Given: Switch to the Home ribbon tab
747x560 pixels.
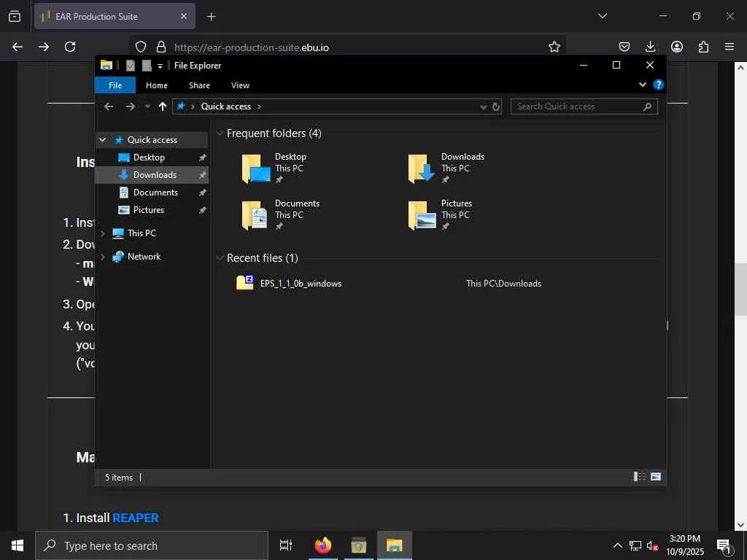Looking at the screenshot, I should [x=157, y=85].
